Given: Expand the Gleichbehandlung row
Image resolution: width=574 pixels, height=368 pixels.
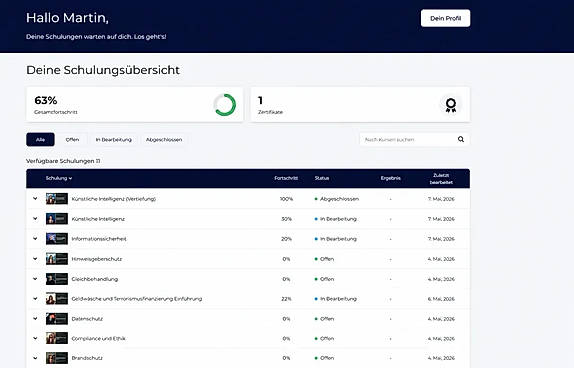Looking at the screenshot, I should pyautogui.click(x=35, y=279).
